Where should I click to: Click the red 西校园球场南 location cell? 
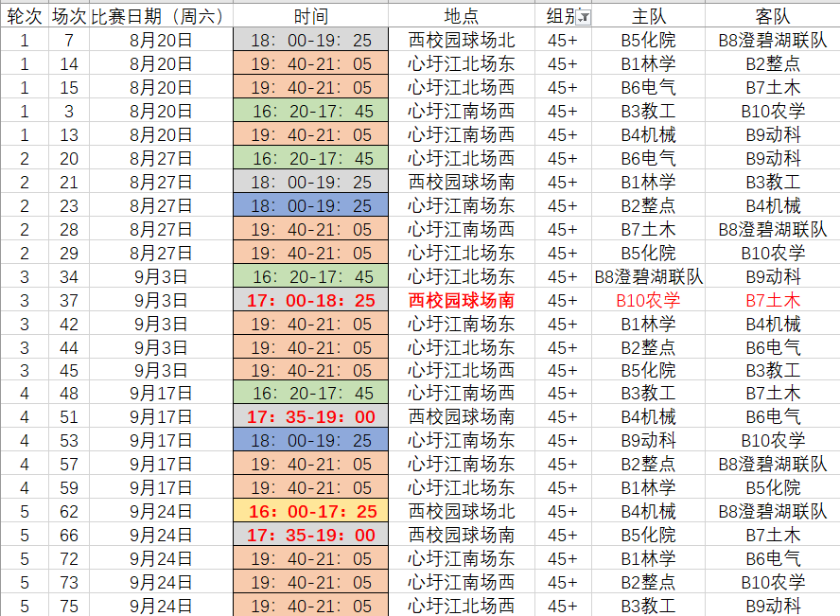coord(461,300)
